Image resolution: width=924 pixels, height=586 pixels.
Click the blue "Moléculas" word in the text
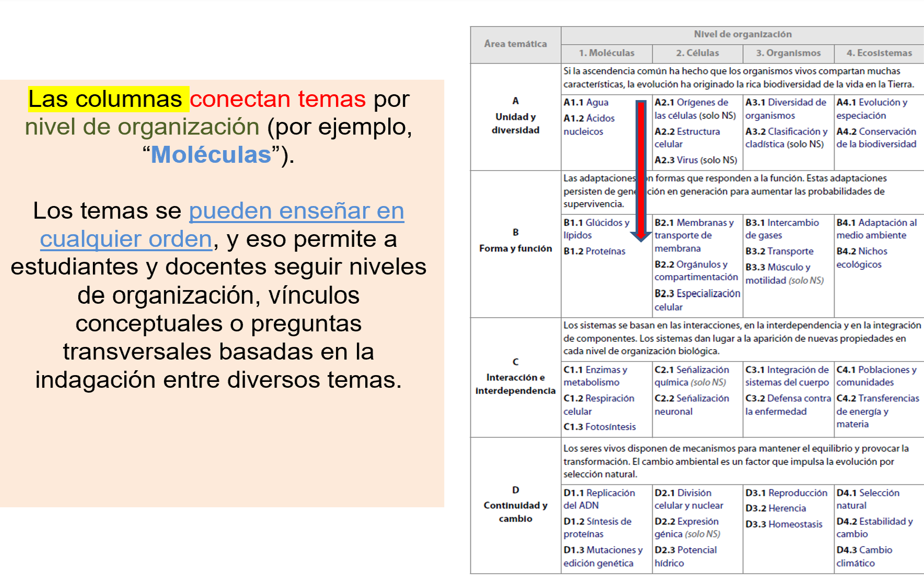211,155
